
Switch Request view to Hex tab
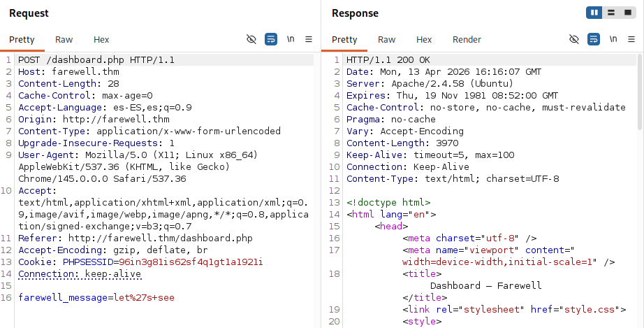(x=101, y=39)
